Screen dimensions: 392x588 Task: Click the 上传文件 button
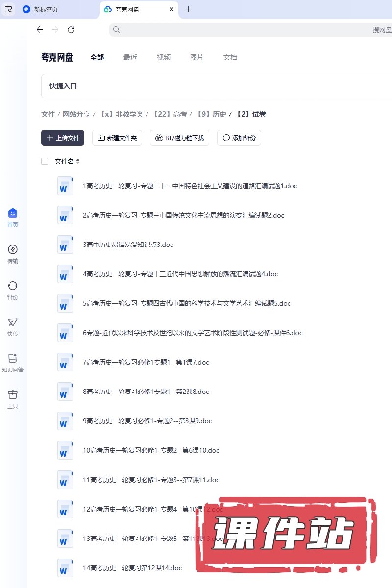pos(63,138)
